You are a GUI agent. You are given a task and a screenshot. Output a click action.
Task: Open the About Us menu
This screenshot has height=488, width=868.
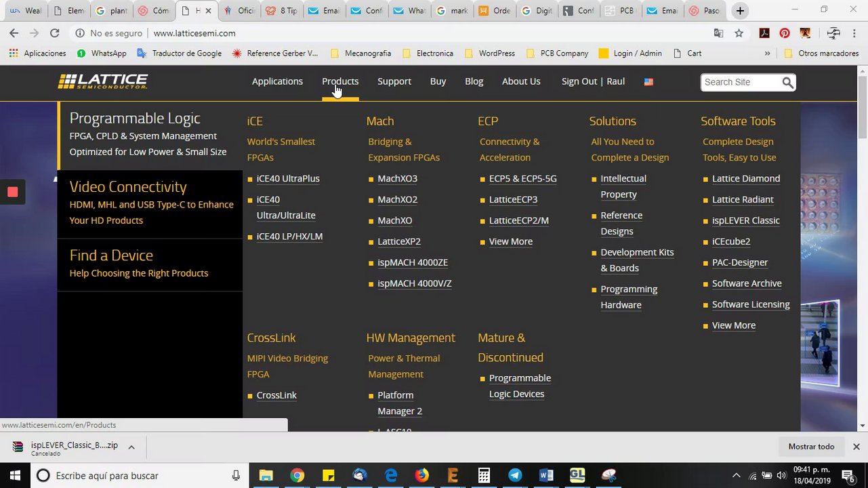(x=521, y=81)
